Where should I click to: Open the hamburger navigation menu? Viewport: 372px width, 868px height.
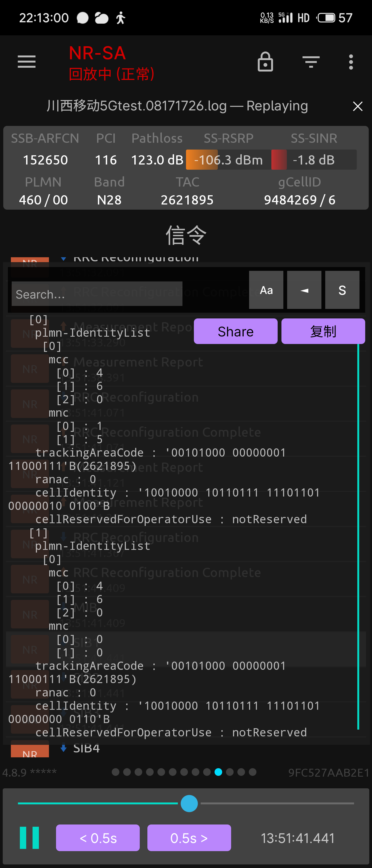(27, 62)
